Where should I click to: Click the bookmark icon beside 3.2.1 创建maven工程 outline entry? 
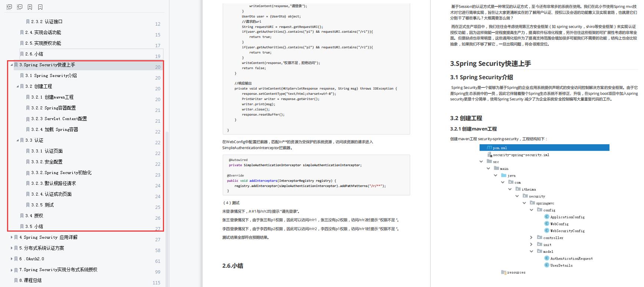point(28,97)
